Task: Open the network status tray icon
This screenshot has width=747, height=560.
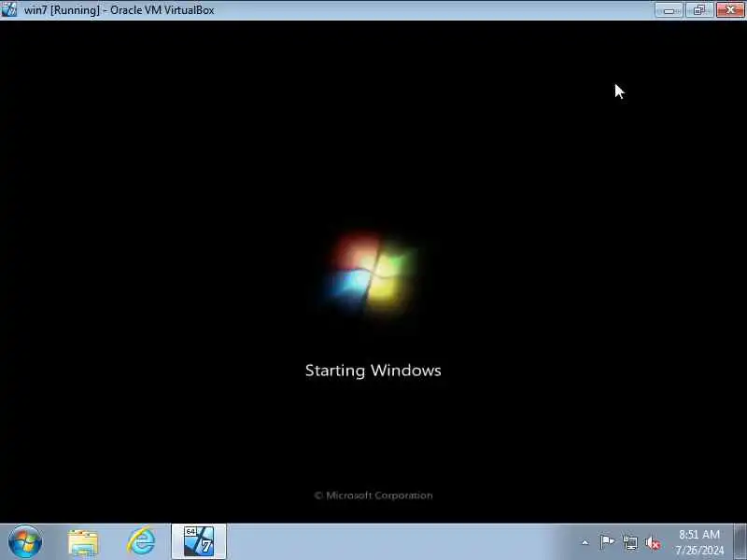Action: click(629, 542)
